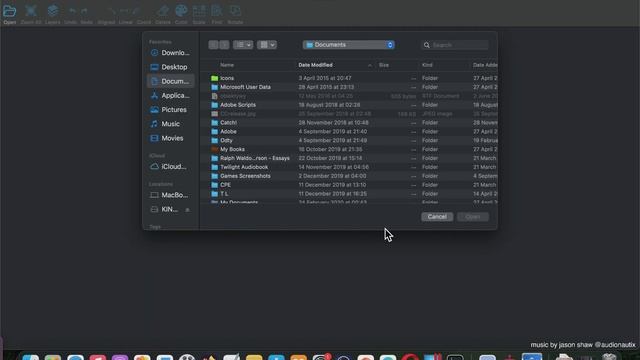
Task: Select Documents in the Favorites sidebar
Action: pos(170,81)
